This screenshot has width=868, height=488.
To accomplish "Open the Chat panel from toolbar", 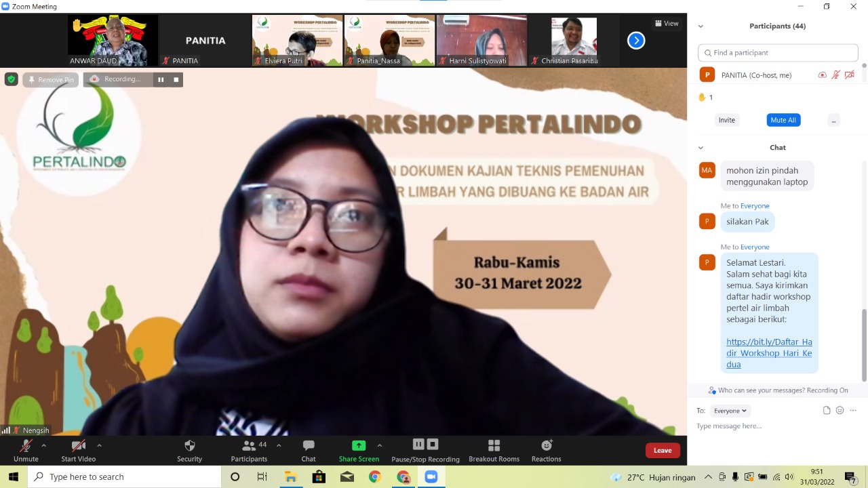I will tap(309, 446).
